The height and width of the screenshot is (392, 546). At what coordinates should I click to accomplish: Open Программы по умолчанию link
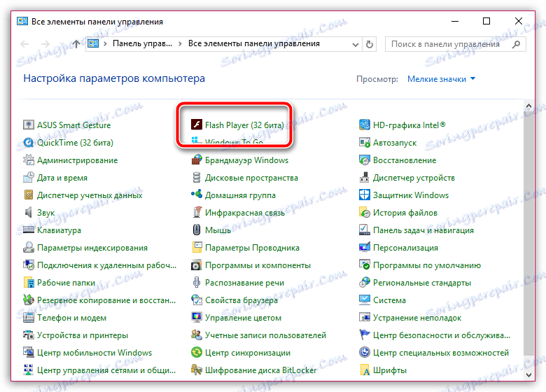pyautogui.click(x=426, y=265)
